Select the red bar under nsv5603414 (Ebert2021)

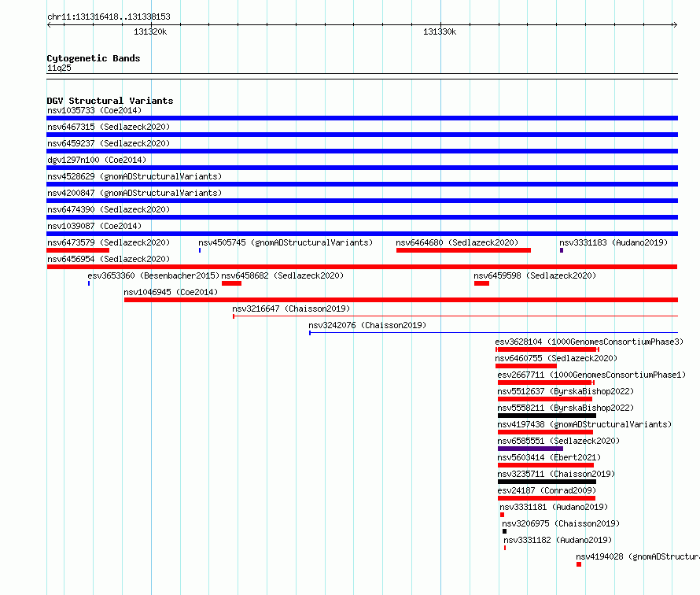tap(546, 465)
